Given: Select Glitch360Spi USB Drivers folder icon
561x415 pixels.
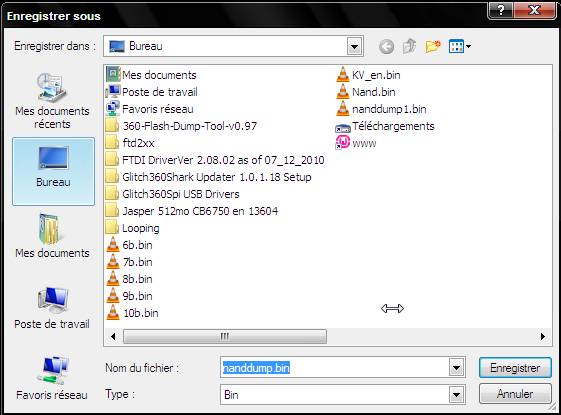Looking at the screenshot, I should point(112,194).
